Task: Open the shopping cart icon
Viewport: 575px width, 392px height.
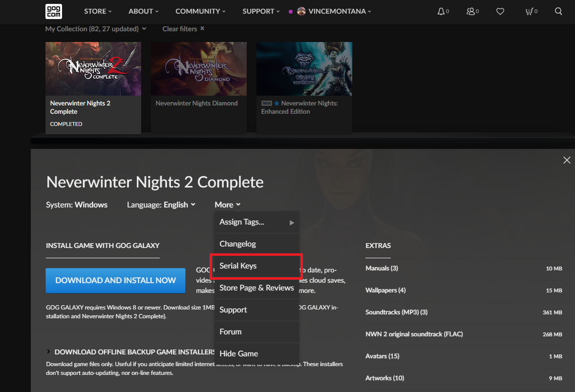Action: [x=529, y=11]
